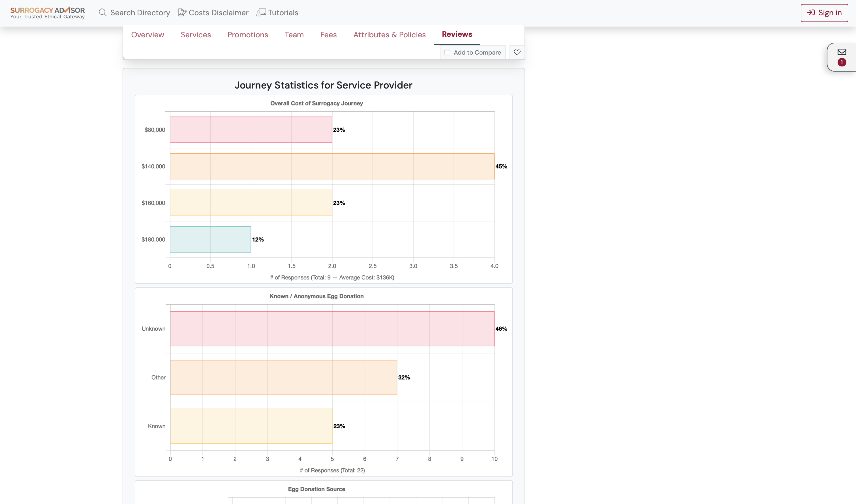Click the 23% label on Known bar
The image size is (856, 504).
click(x=339, y=426)
